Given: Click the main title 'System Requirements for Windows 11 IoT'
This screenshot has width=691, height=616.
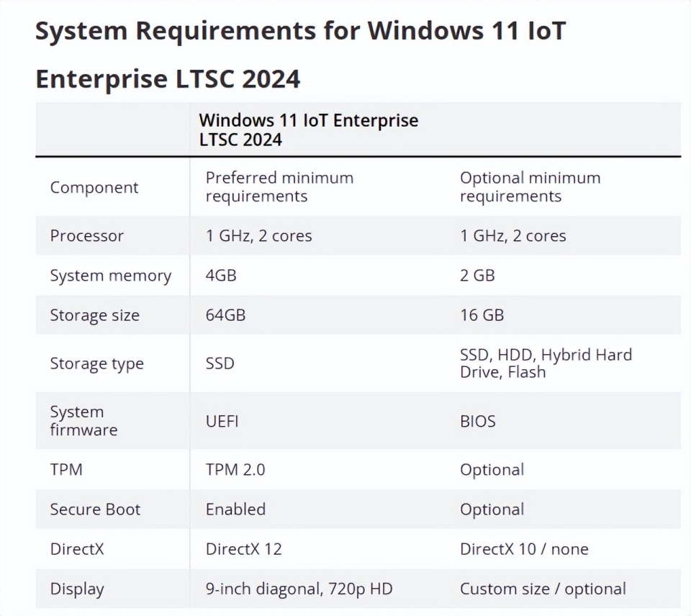Looking at the screenshot, I should pos(299,30).
